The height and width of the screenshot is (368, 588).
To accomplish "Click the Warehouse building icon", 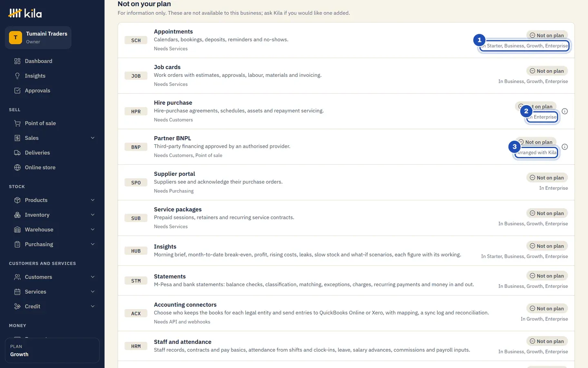I will pyautogui.click(x=17, y=230).
